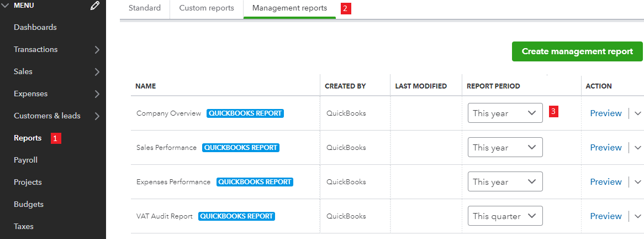The height and width of the screenshot is (239, 644).
Task: Open action arrow for VAT Audit Report
Action: click(x=638, y=216)
